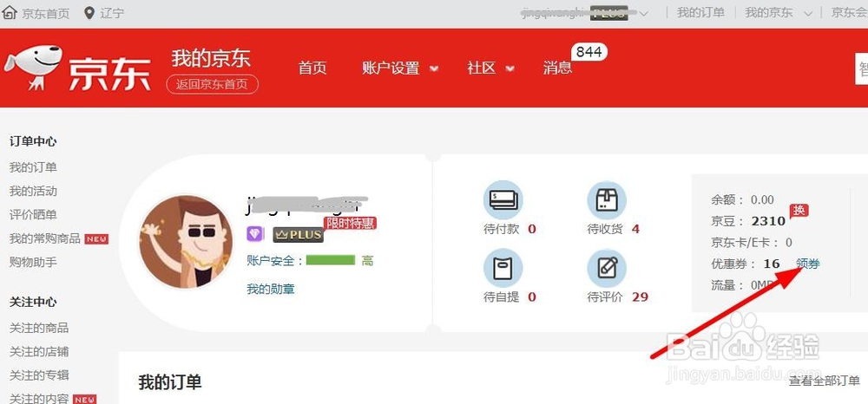The width and height of the screenshot is (868, 404).
Task: Click 返回京东首页 button
Action: point(213,85)
